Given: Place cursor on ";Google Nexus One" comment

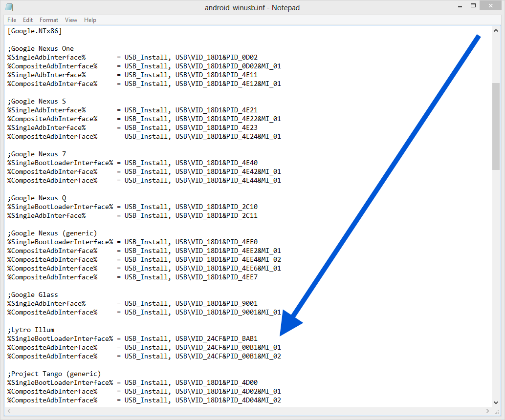Looking at the screenshot, I should [x=41, y=49].
